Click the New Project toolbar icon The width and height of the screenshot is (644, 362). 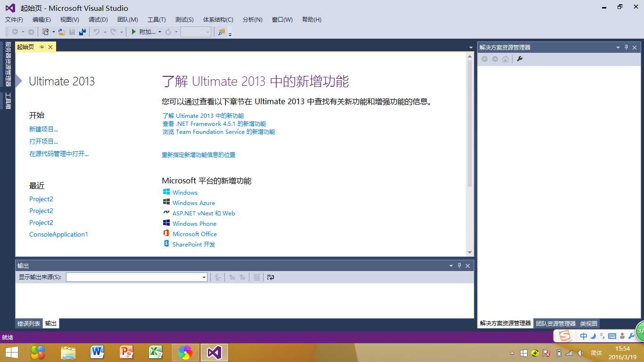point(45,32)
